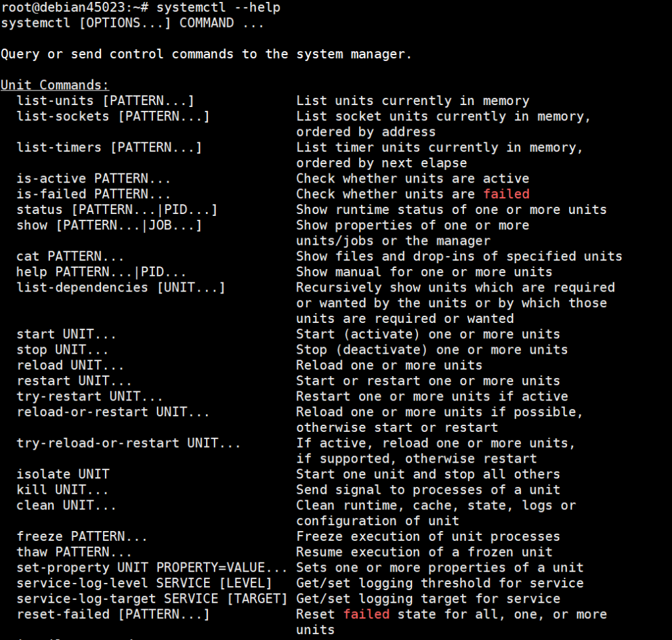Viewport: 672px width, 640px height.
Task: Click the list-dependencies command entry
Action: tap(121, 288)
